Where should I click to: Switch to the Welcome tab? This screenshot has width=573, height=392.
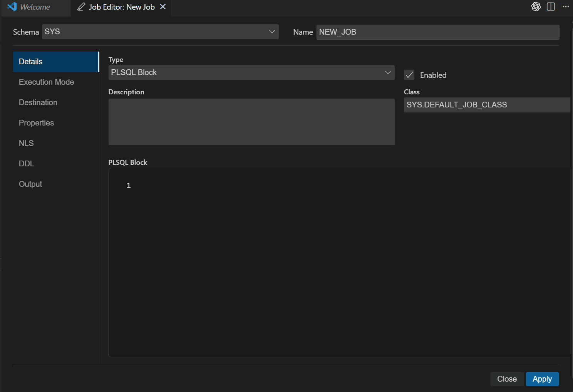[35, 7]
